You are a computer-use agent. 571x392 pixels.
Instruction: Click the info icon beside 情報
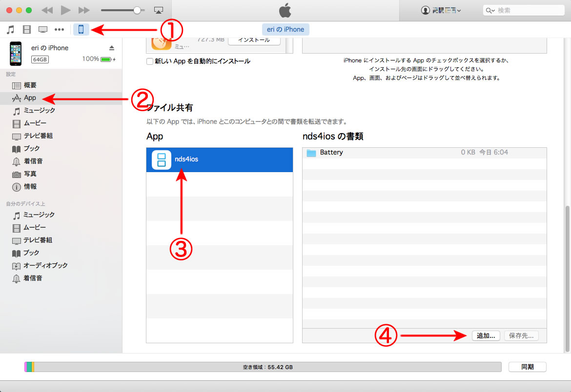click(17, 187)
